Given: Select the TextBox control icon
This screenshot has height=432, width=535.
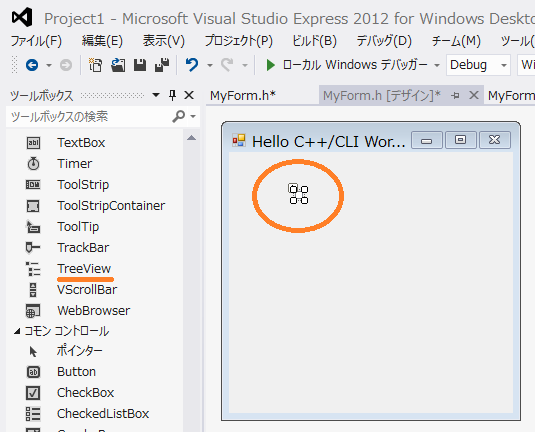Looking at the screenshot, I should coord(33,143).
